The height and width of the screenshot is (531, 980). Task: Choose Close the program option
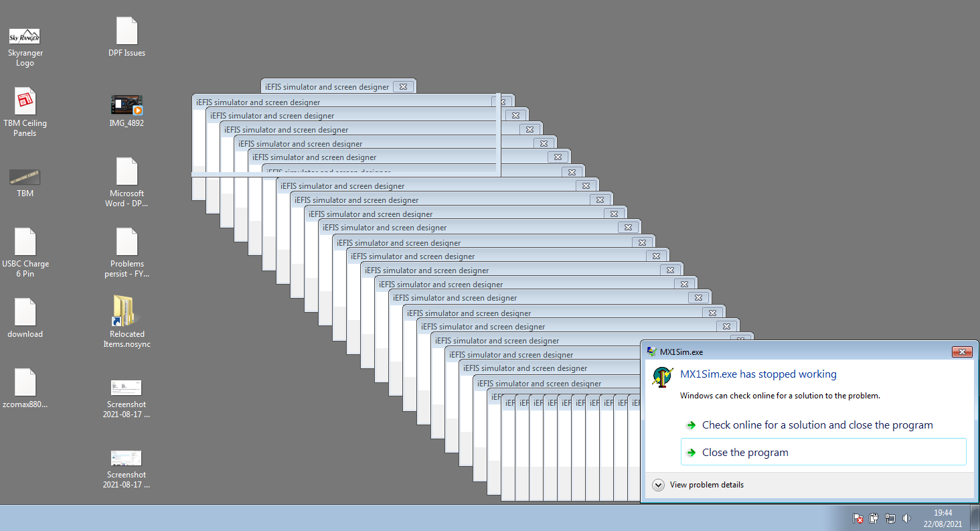click(823, 452)
